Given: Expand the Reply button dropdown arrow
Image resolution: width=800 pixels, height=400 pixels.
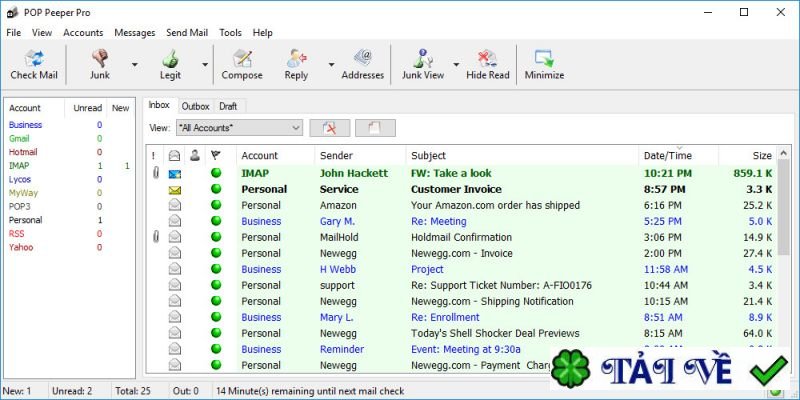Looking at the screenshot, I should pos(331,64).
